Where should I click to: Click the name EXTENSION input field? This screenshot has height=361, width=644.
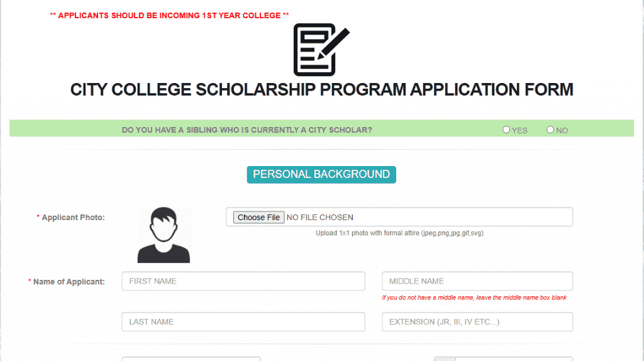tap(477, 321)
